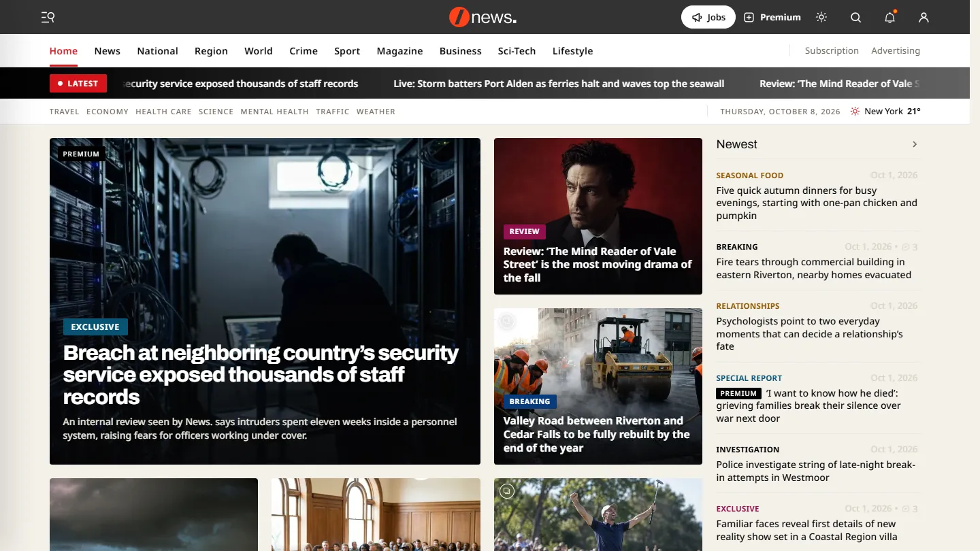This screenshot has height=551, width=980.
Task: Open the autumn dinners article
Action: click(x=817, y=203)
